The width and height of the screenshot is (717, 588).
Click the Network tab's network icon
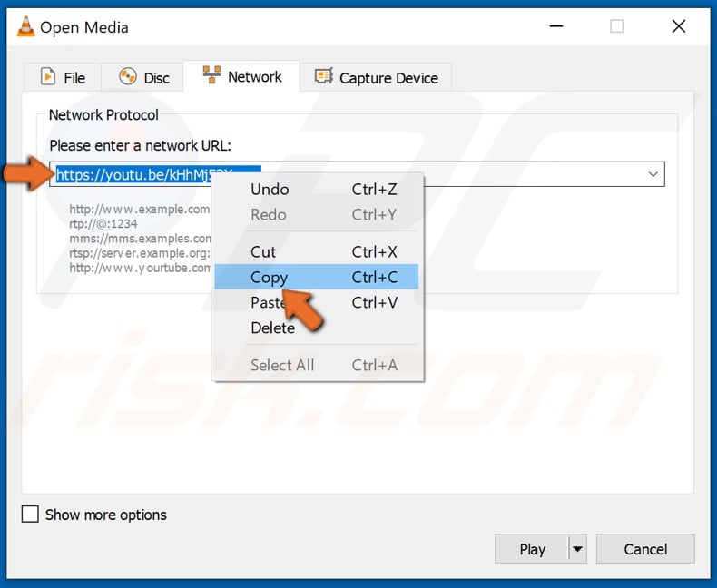tap(211, 74)
